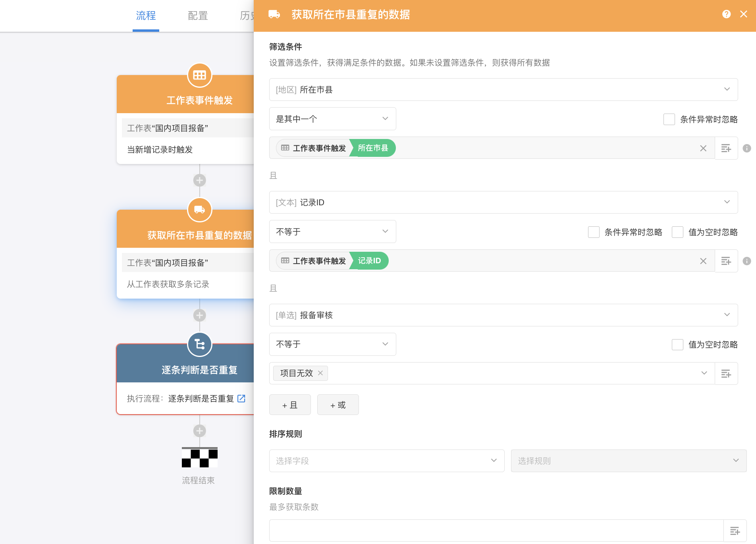This screenshot has width=756, height=544.
Task: Select the 流程 tab
Action: tap(146, 15)
